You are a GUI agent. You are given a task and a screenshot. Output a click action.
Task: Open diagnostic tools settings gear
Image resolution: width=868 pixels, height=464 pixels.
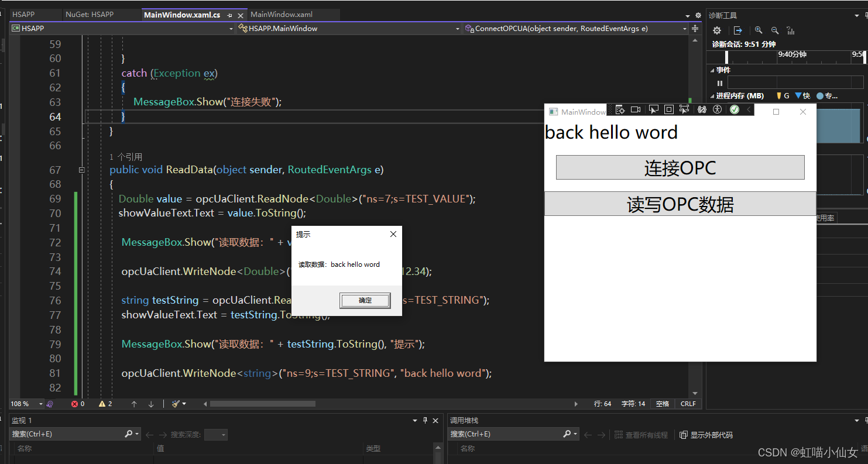(716, 30)
